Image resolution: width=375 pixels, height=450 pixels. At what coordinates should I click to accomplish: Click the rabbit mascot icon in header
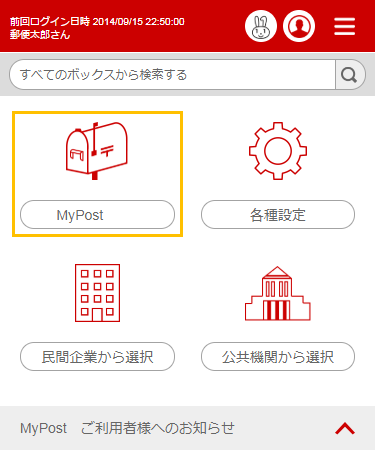pos(261,26)
